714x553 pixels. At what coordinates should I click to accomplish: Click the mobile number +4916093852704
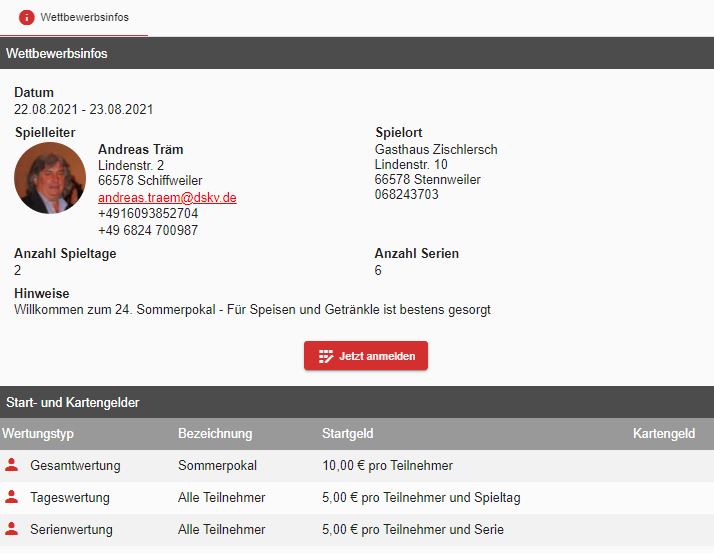tap(148, 214)
